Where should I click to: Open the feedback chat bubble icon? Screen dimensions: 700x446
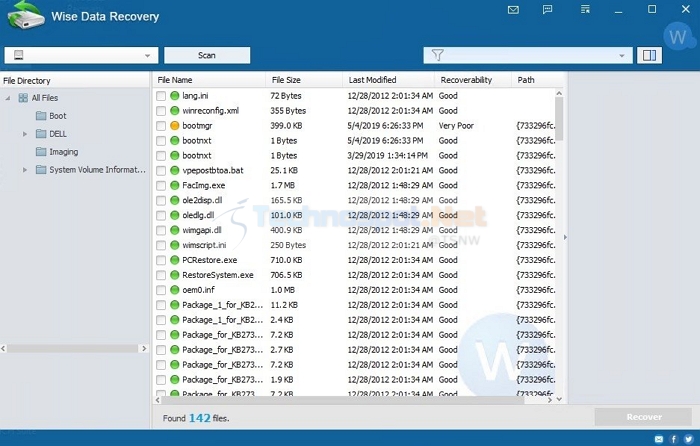(547, 9)
